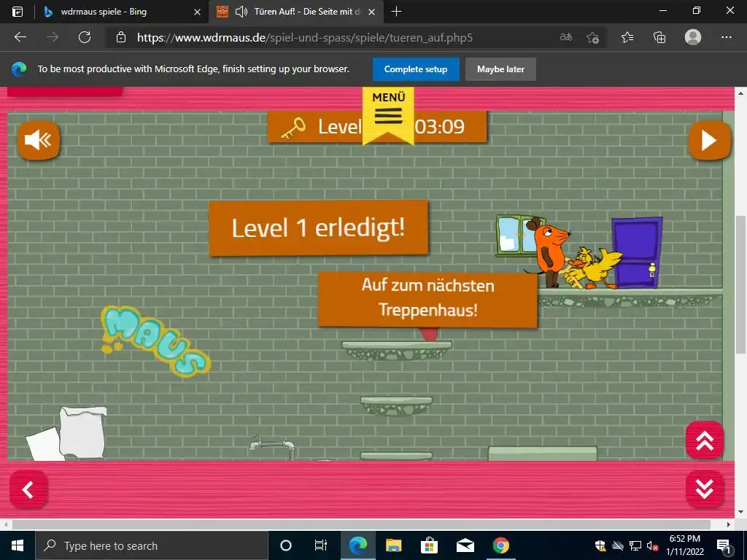Open Windows Security tray icon
This screenshot has height=560, width=747.
click(600, 545)
